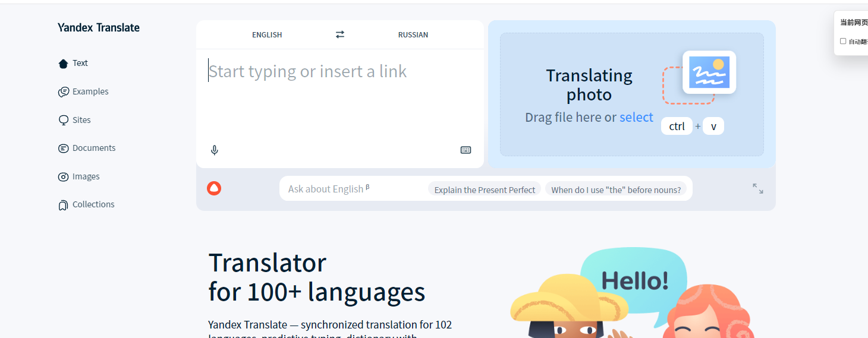The width and height of the screenshot is (868, 338).
Task: Open the on-screen keyboard icon
Action: (x=466, y=150)
